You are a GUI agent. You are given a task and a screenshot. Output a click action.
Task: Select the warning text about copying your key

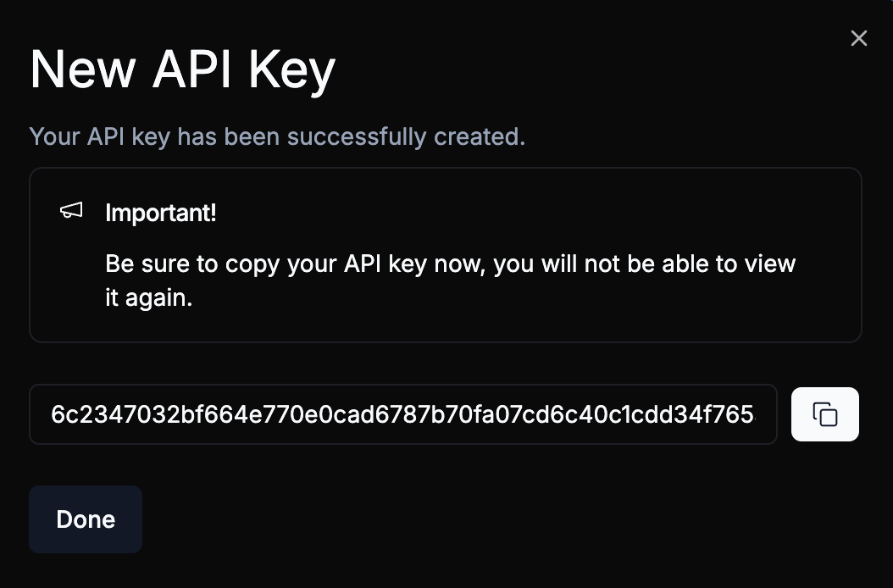click(449, 280)
